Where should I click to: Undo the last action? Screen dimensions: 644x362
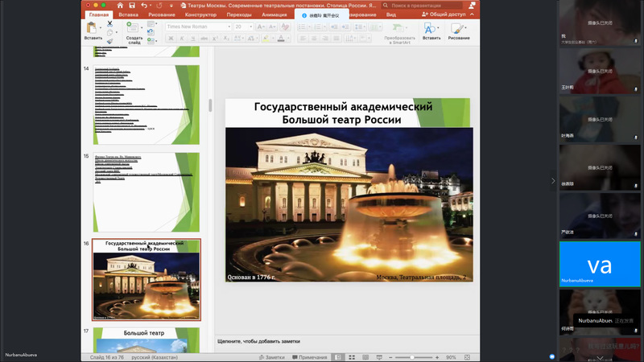(x=144, y=6)
